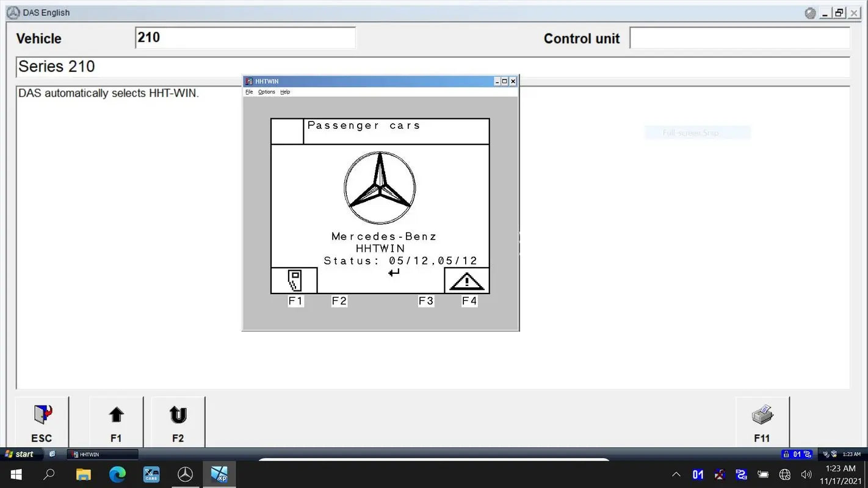The height and width of the screenshot is (488, 868).
Task: Select the F2 magnet icon in DAS
Action: (177, 415)
